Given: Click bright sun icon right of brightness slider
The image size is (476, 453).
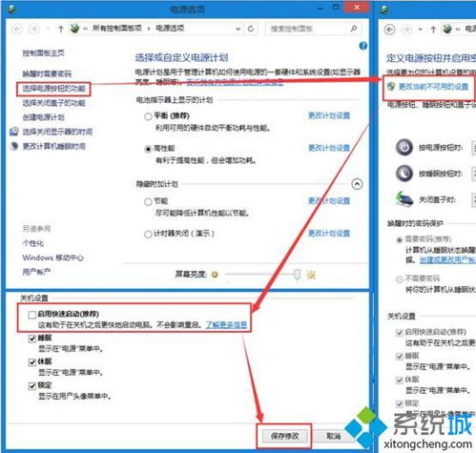Looking at the screenshot, I should (x=311, y=275).
